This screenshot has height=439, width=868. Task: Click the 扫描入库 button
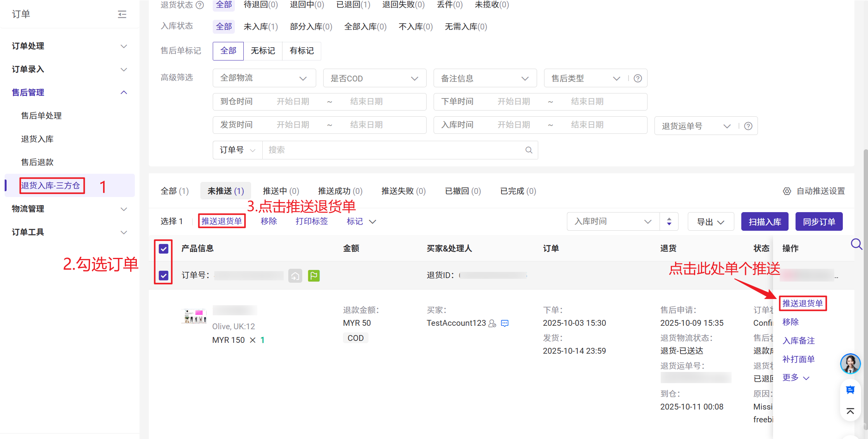[x=765, y=222]
